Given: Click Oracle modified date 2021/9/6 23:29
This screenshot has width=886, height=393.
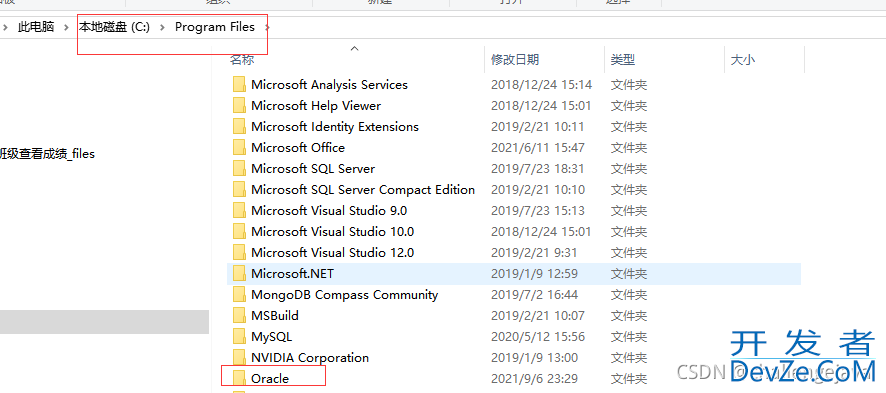Looking at the screenshot, I should 534,378.
